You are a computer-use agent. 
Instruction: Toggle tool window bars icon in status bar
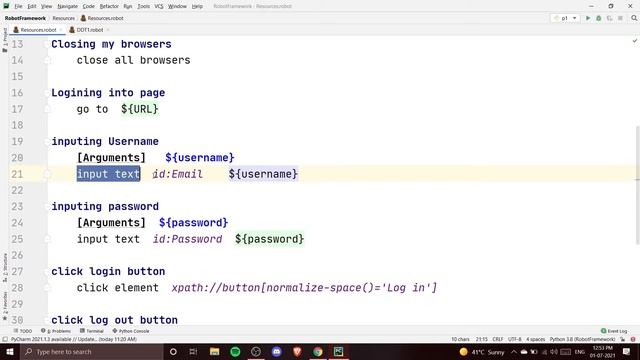5,339
